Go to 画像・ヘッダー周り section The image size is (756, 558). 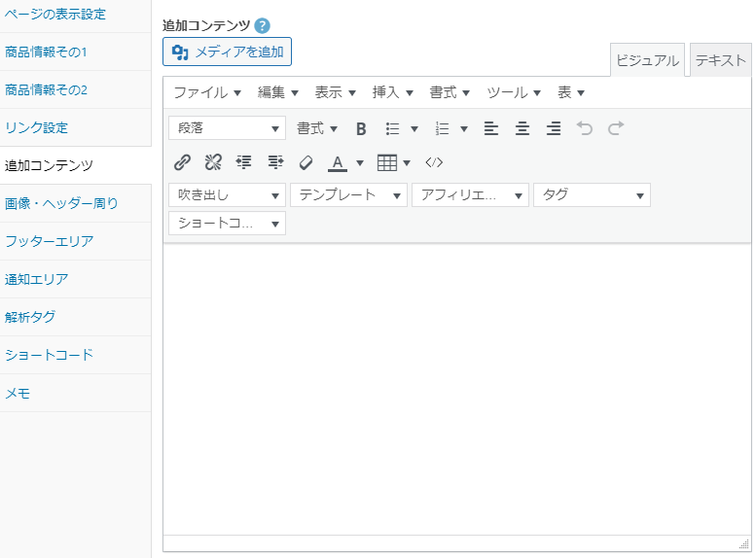(x=75, y=203)
